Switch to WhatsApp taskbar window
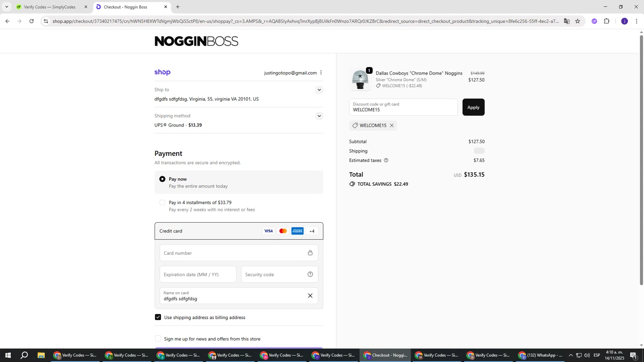The image size is (644, 362). point(541,355)
